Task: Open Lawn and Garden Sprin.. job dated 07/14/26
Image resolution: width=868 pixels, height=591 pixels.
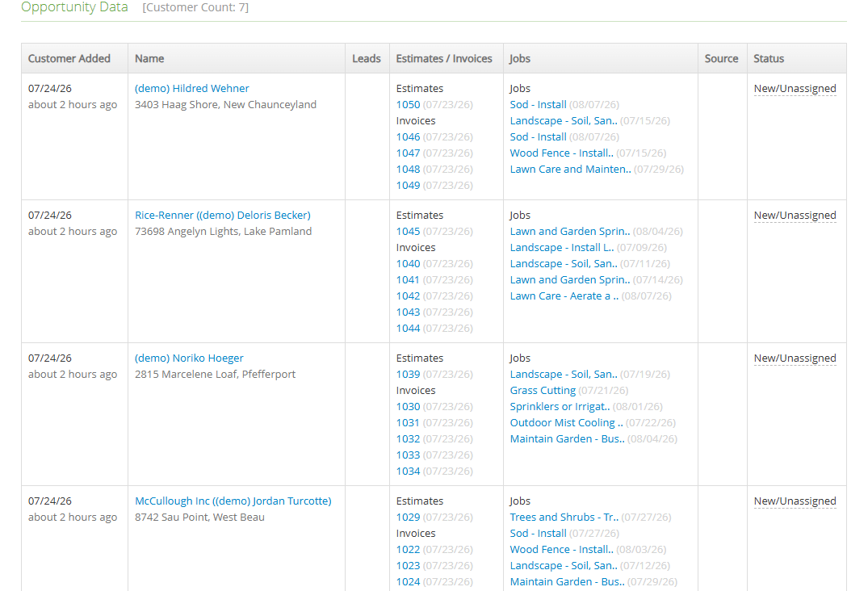Action: 569,279
